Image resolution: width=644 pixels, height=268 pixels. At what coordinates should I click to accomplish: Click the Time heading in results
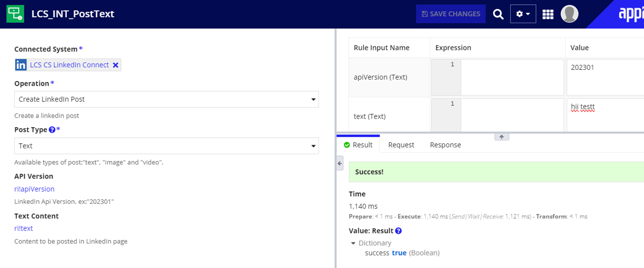click(x=357, y=194)
